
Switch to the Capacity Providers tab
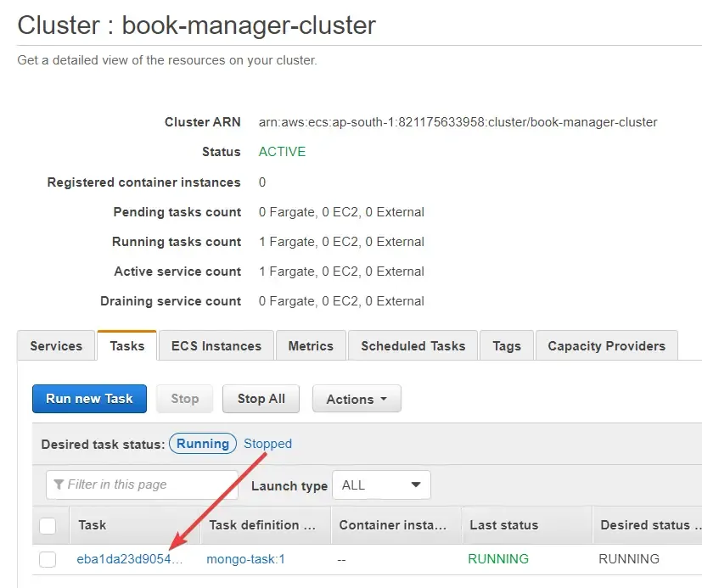point(606,345)
